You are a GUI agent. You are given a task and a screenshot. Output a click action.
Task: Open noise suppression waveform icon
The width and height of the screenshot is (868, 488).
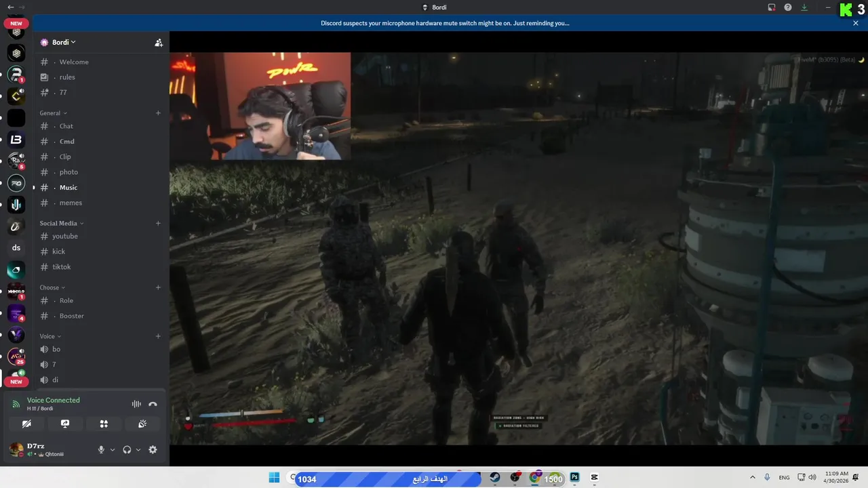tap(136, 404)
